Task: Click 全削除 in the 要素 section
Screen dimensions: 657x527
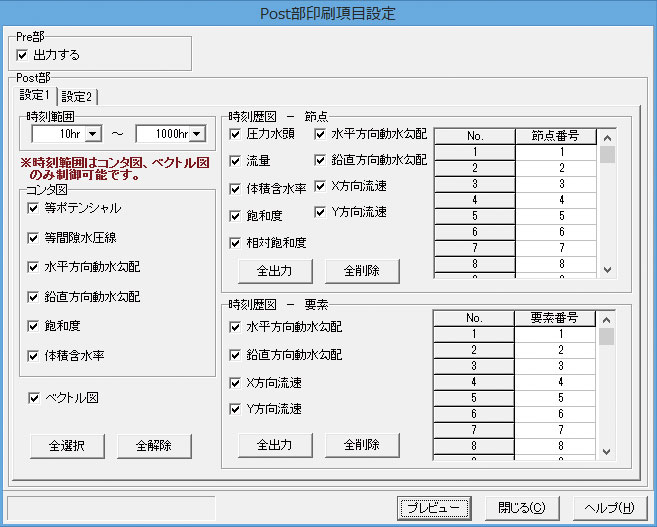Action: point(362,444)
